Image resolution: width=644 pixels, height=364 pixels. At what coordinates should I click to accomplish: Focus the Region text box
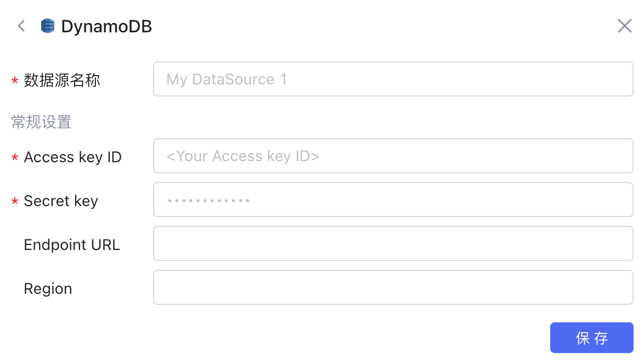coord(393,288)
